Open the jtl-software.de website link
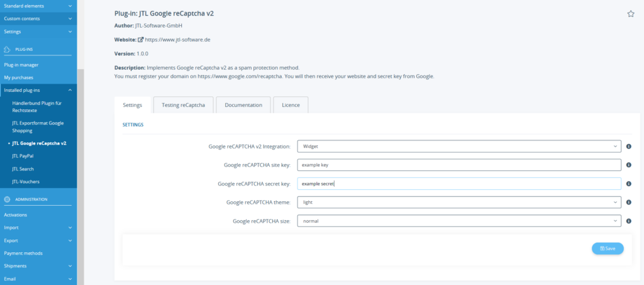Viewport: 644px width, 285px height. tap(178, 40)
